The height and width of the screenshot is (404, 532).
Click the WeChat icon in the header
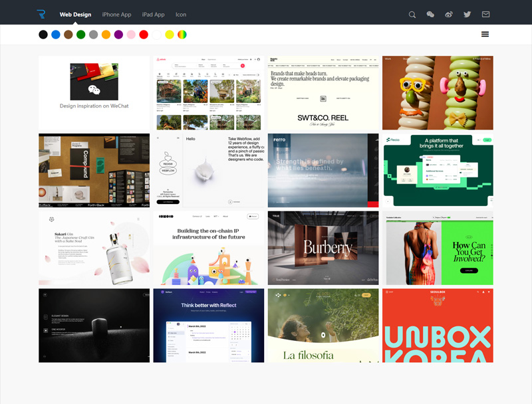pos(430,15)
